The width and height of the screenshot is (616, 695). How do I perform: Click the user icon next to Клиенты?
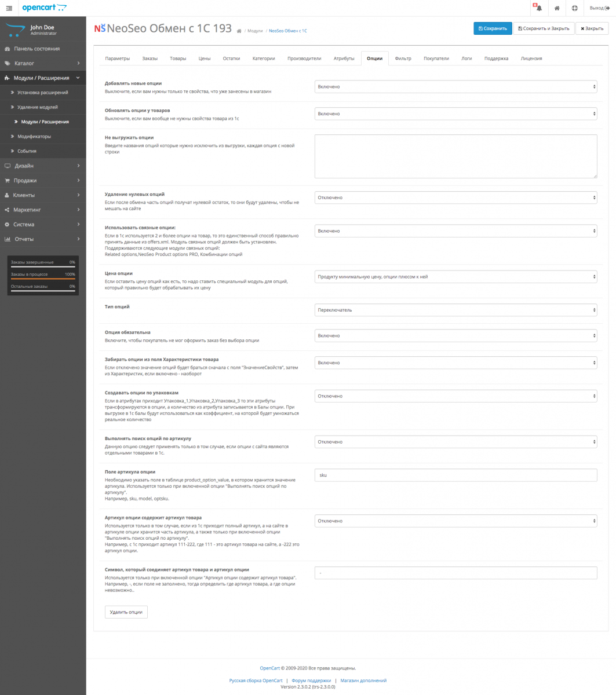pos(8,195)
